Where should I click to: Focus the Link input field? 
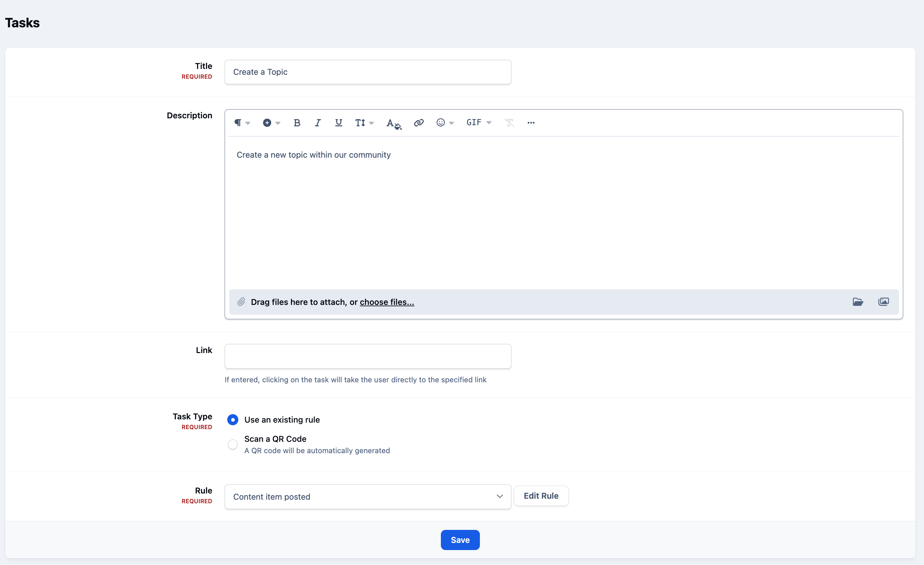(367, 356)
